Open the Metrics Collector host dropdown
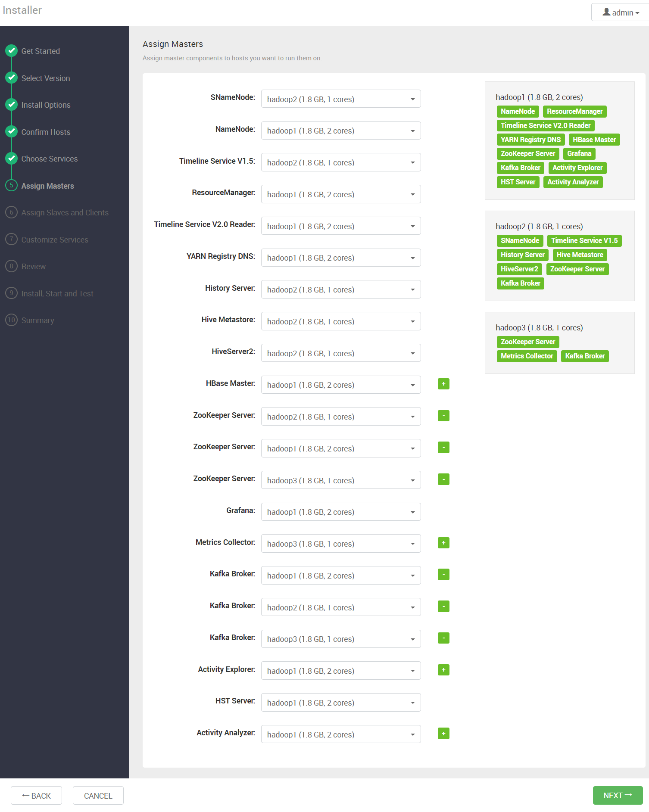 tap(341, 544)
